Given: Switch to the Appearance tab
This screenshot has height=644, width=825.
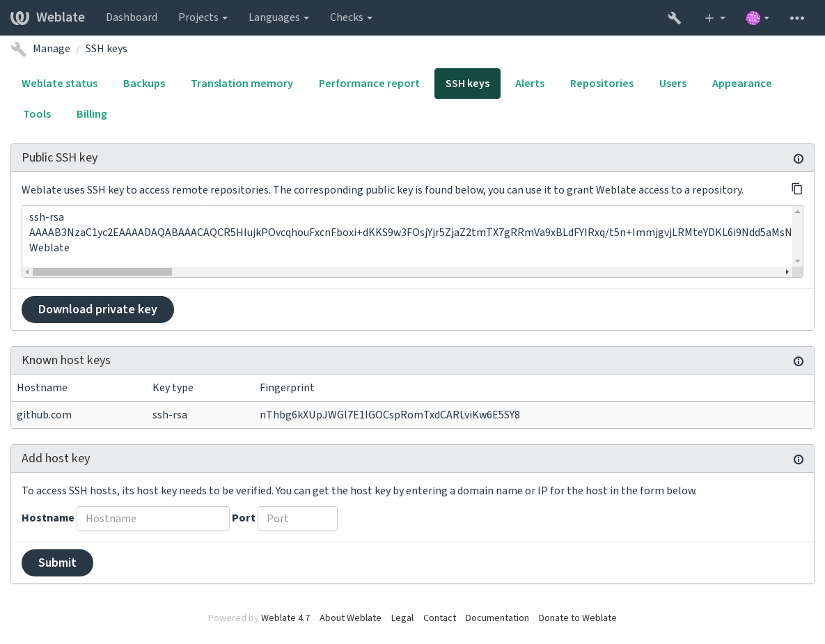Looking at the screenshot, I should click(x=741, y=83).
